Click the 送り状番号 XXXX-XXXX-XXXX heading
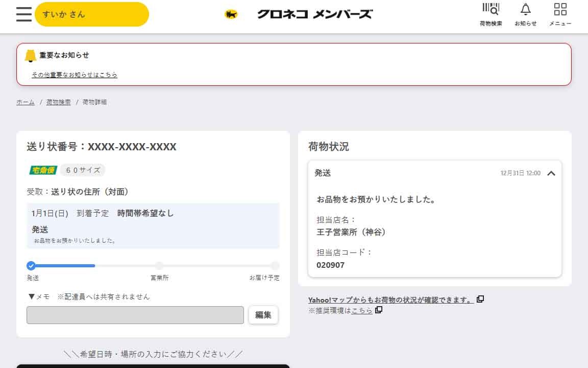 point(101,147)
